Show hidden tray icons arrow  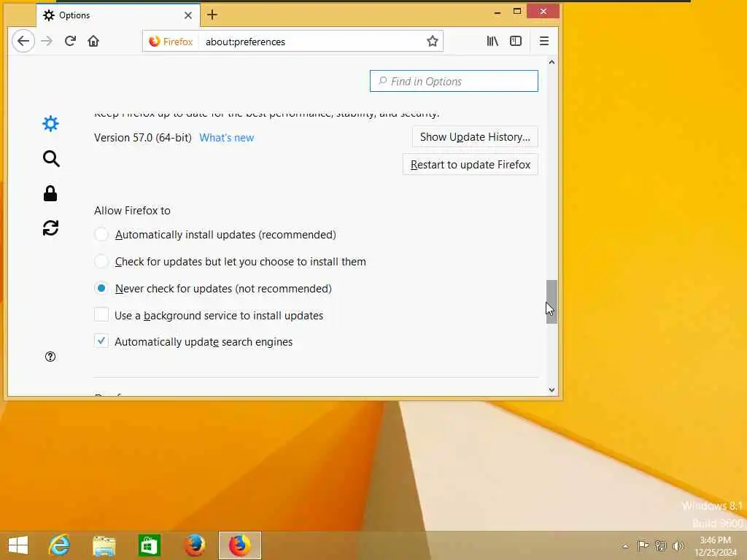pyautogui.click(x=625, y=546)
